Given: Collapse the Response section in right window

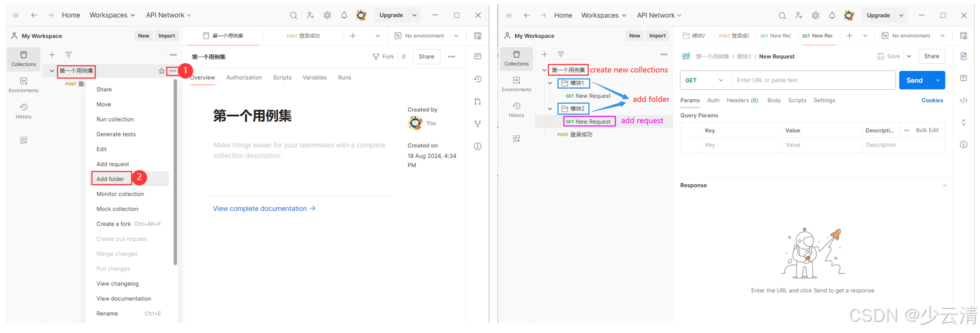Looking at the screenshot, I should (x=945, y=185).
